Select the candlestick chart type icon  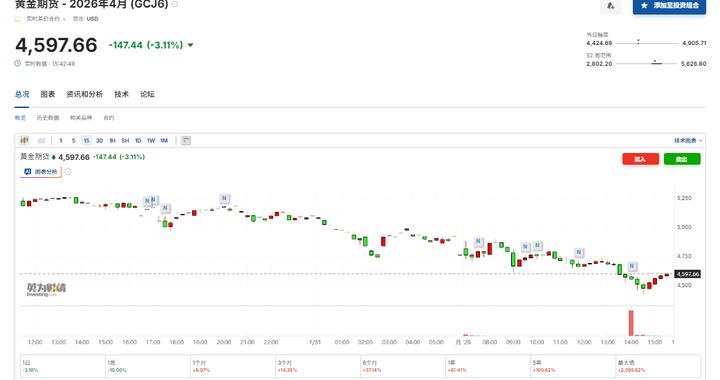tap(24, 140)
